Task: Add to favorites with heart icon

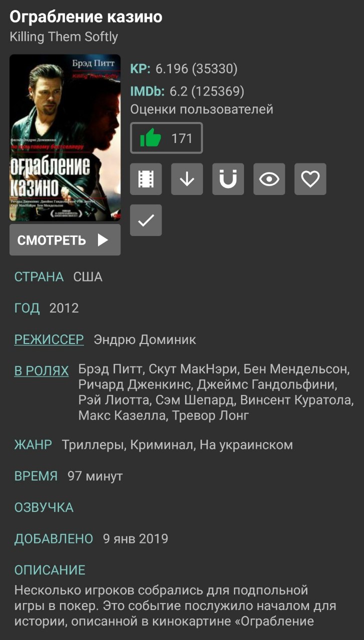Action: [310, 179]
